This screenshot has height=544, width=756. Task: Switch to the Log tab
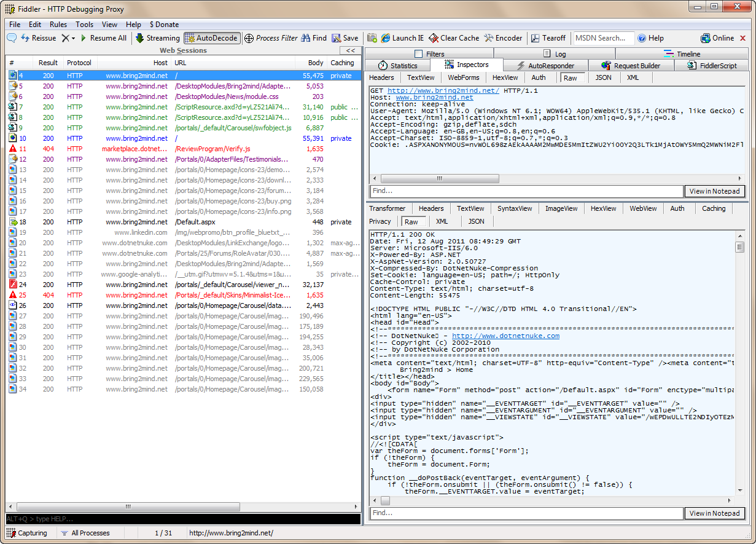click(555, 53)
